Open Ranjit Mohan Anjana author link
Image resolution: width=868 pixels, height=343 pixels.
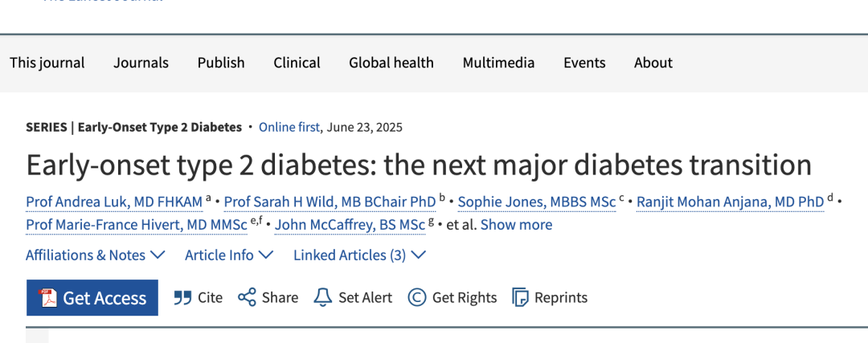point(731,202)
